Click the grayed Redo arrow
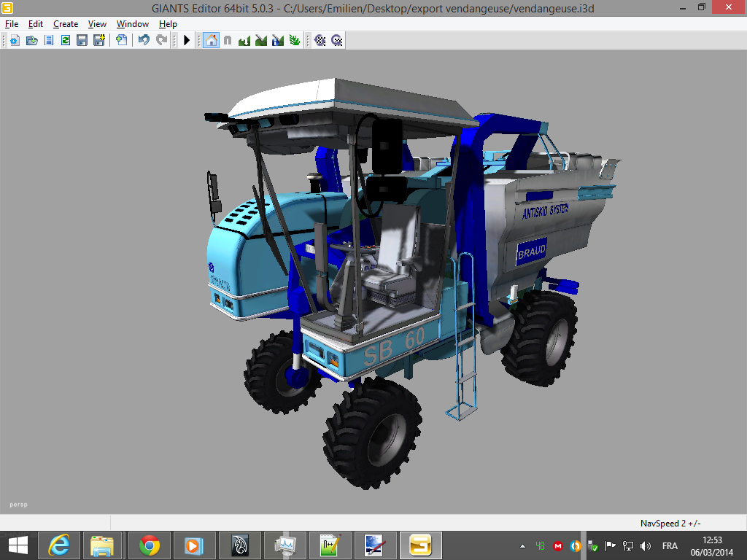The width and height of the screenshot is (747, 560). tap(161, 41)
